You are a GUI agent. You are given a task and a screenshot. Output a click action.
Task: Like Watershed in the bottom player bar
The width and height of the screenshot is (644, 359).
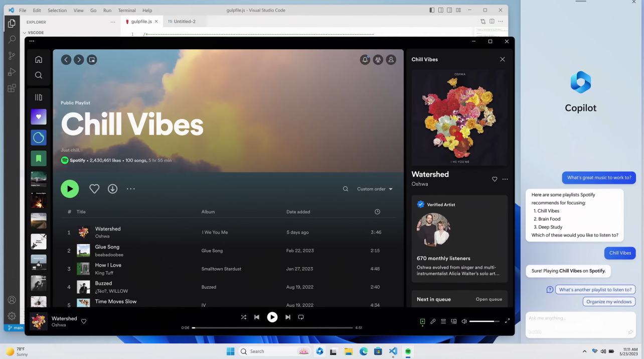click(x=84, y=321)
